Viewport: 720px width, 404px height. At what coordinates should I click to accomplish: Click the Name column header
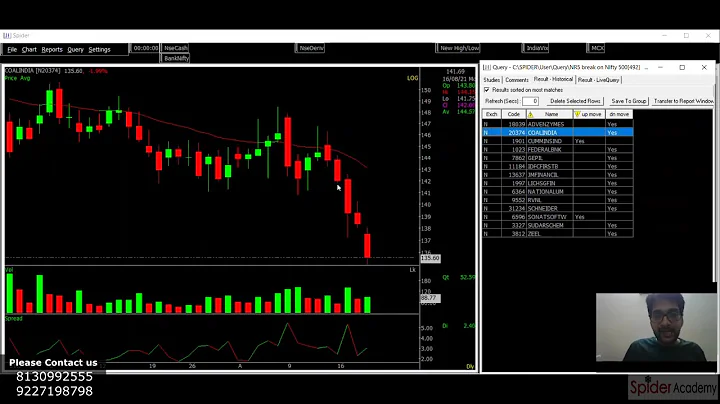551,114
